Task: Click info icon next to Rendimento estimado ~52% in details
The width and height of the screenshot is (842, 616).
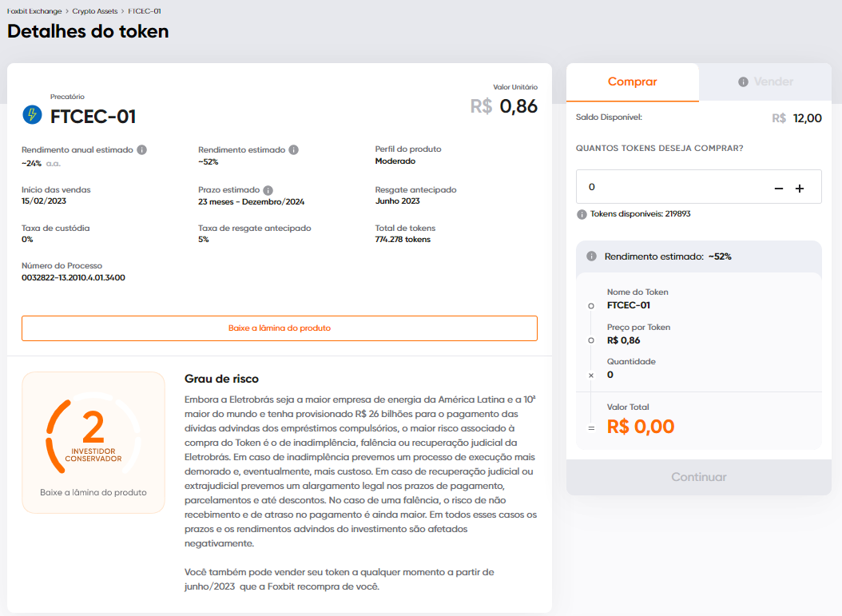Action: click(x=294, y=150)
